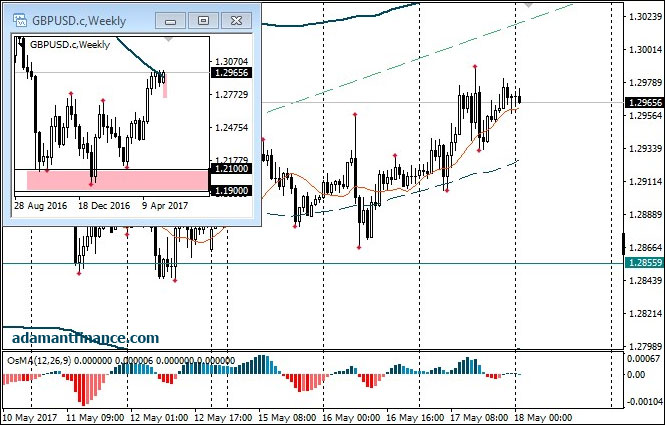Click the 12 May 01:00 time label

[x=159, y=417]
